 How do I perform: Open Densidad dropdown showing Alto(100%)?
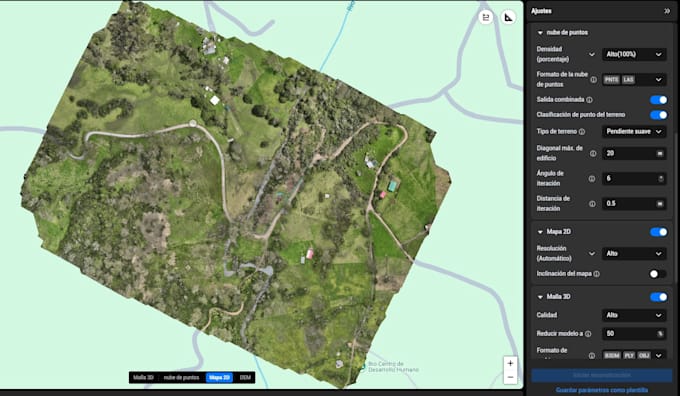(634, 54)
